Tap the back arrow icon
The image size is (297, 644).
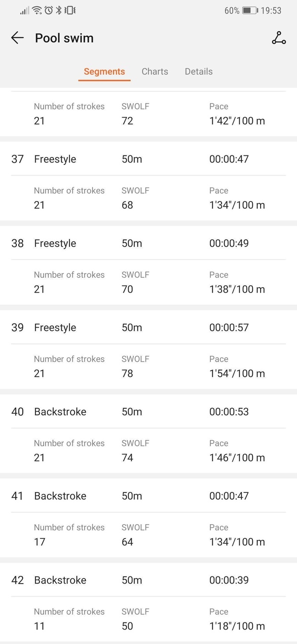point(17,38)
